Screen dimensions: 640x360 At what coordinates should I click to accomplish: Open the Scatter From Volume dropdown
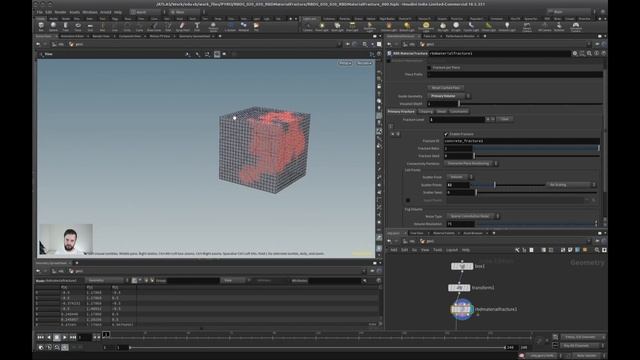(x=459, y=177)
